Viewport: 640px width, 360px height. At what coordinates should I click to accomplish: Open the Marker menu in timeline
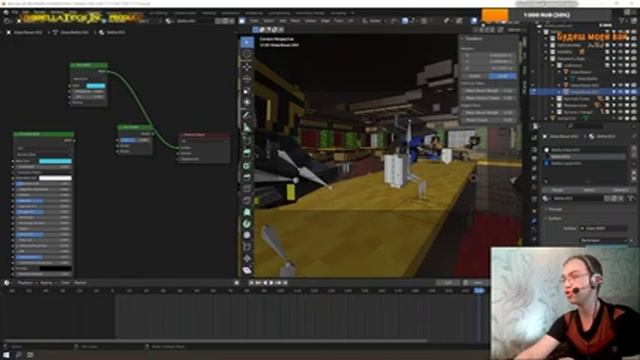pyautogui.click(x=80, y=283)
